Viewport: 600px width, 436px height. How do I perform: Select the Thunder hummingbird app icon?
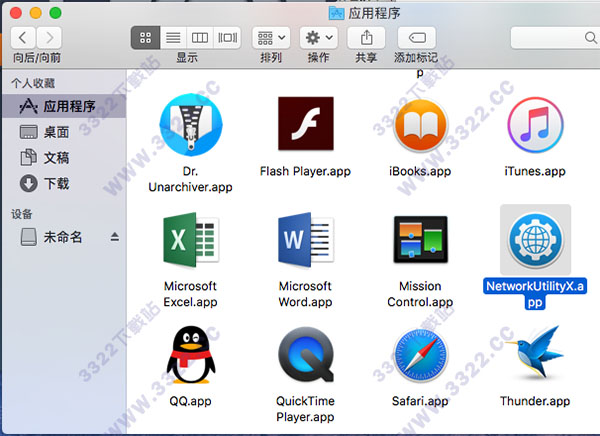point(535,352)
